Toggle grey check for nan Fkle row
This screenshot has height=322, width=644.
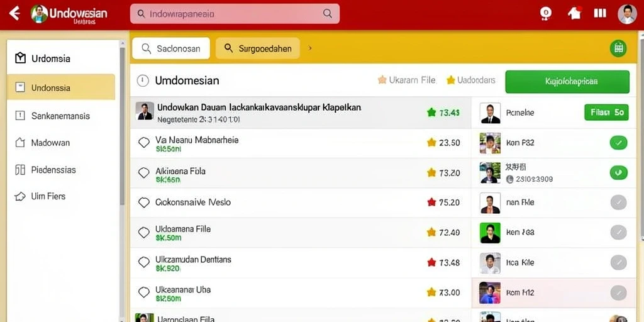click(x=619, y=203)
